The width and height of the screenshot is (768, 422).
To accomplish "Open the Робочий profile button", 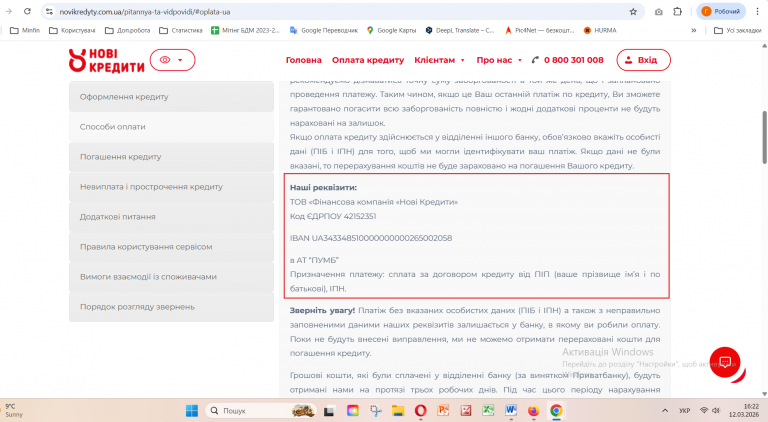I will click(x=720, y=11).
